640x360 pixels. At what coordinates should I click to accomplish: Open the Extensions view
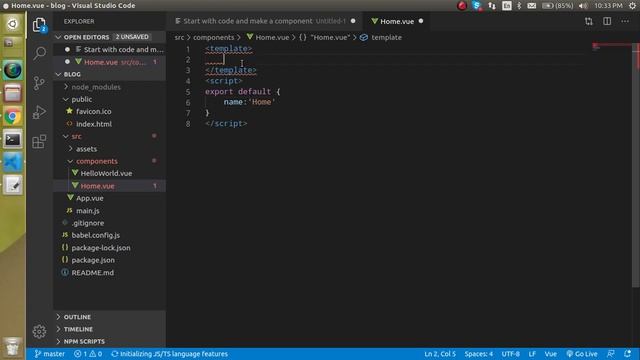[x=39, y=142]
